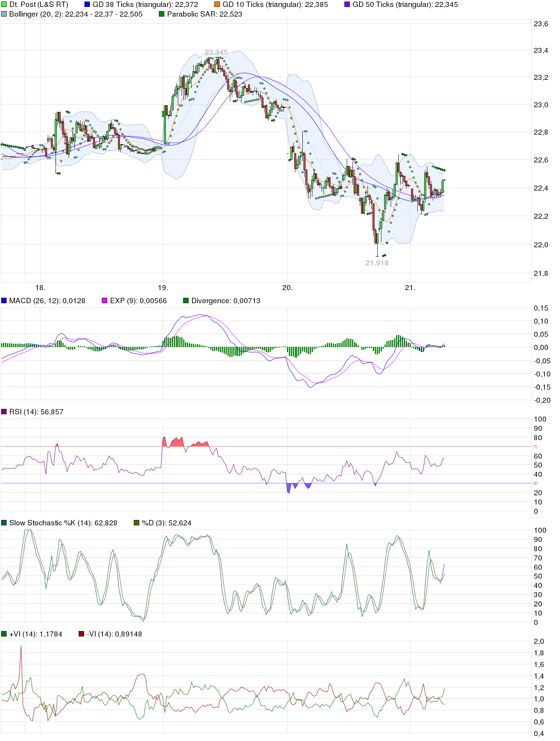Click the blue RSI 30 threshold label
This screenshot has width=560, height=741.
pos(535,483)
